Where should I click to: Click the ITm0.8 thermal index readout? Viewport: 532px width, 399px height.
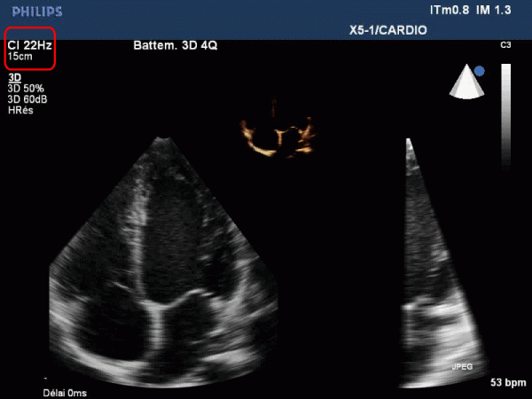[449, 11]
